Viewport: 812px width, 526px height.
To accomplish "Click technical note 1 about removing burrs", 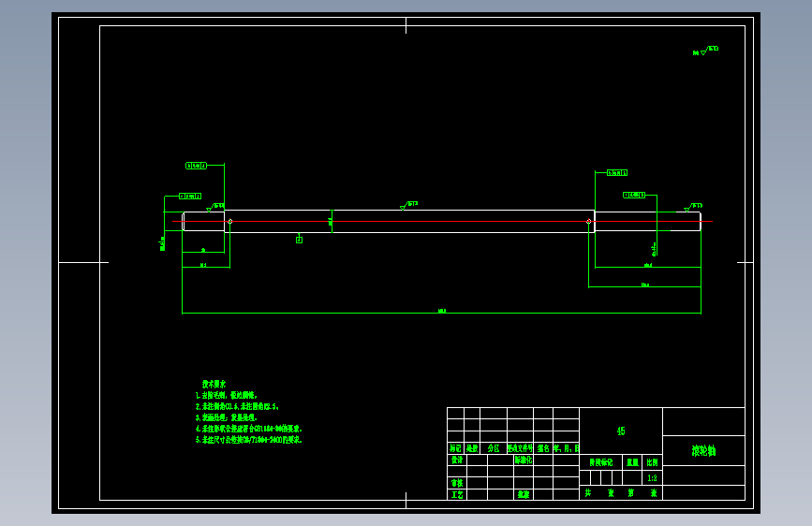I will coord(226,395).
